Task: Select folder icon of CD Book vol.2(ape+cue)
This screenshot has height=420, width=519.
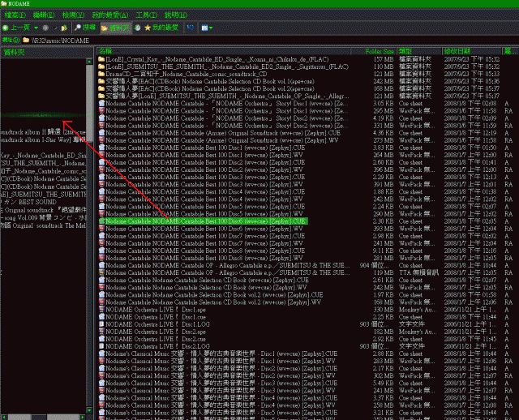Action: coord(101,88)
